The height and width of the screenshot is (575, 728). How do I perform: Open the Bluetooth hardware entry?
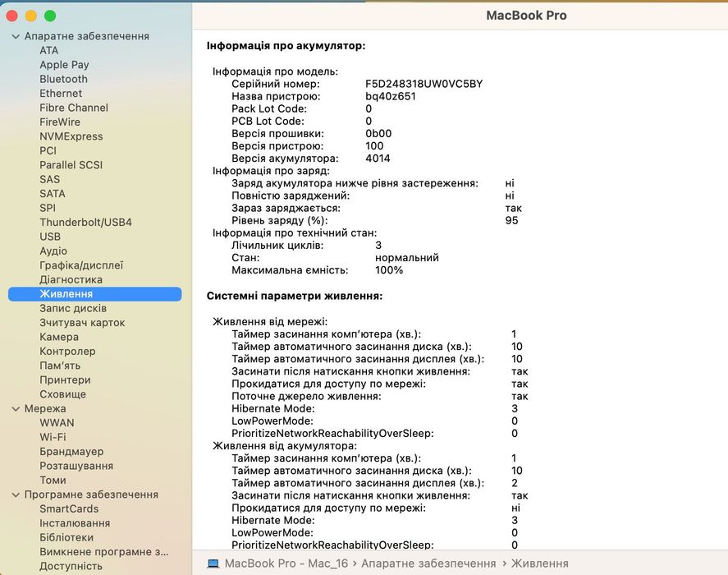coord(63,79)
